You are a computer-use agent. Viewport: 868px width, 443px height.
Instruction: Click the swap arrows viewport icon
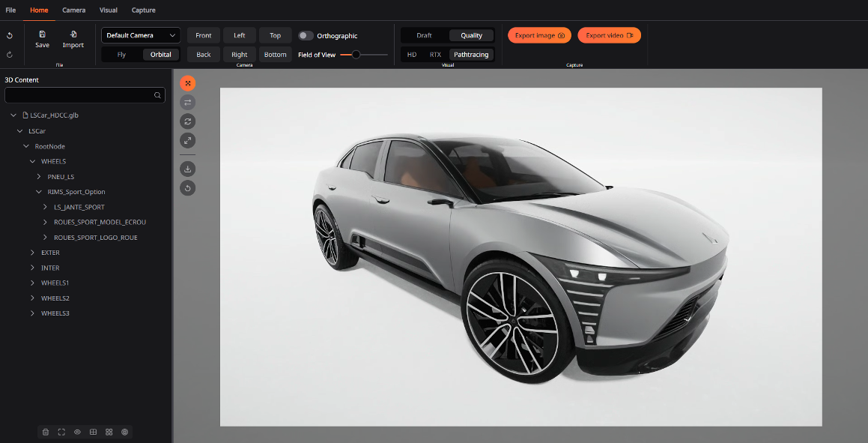tap(188, 102)
